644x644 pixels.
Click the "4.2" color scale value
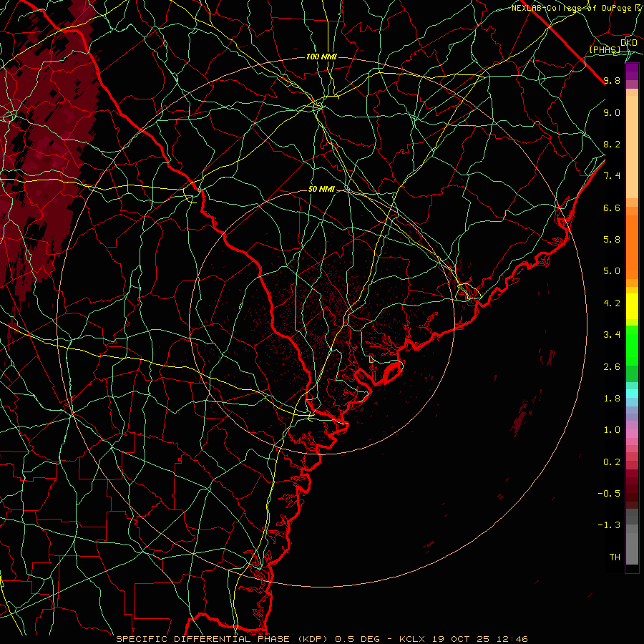point(612,303)
